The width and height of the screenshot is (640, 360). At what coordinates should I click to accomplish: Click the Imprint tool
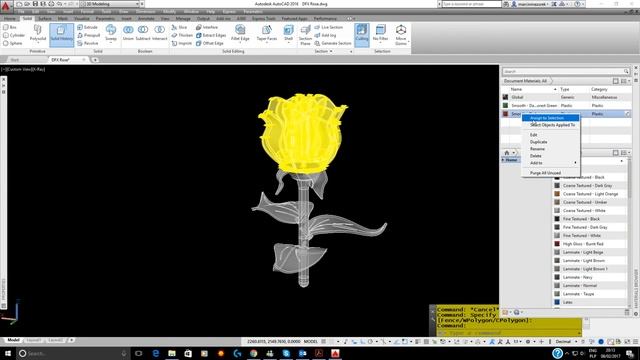tap(182, 43)
